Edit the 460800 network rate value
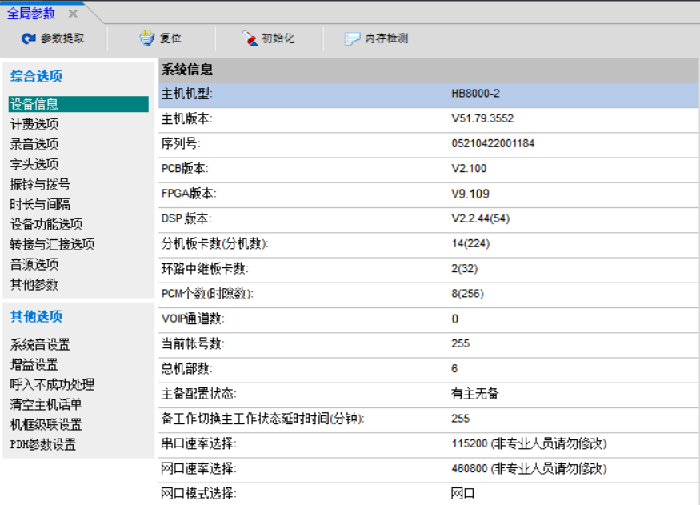Image resolution: width=700 pixels, height=505 pixels. (x=529, y=469)
